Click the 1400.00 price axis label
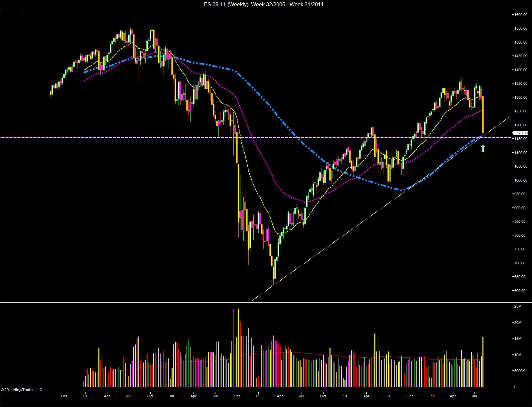532x407 pixels. coord(521,70)
